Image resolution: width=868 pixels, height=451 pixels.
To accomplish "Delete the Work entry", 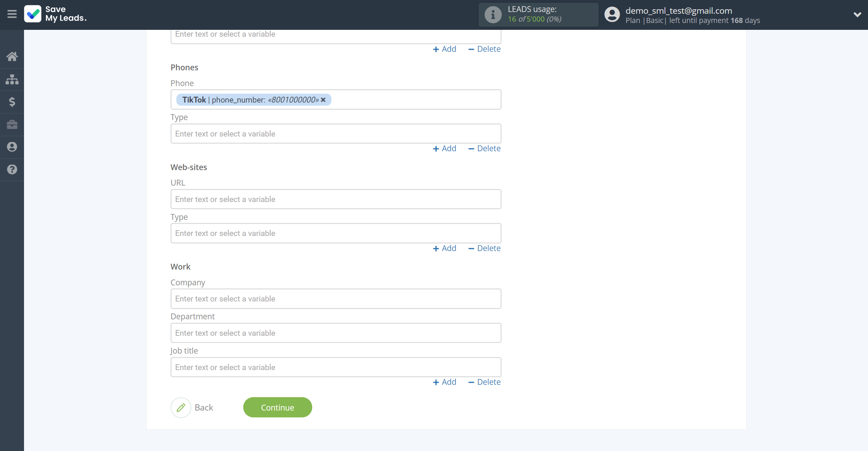I will point(484,382).
